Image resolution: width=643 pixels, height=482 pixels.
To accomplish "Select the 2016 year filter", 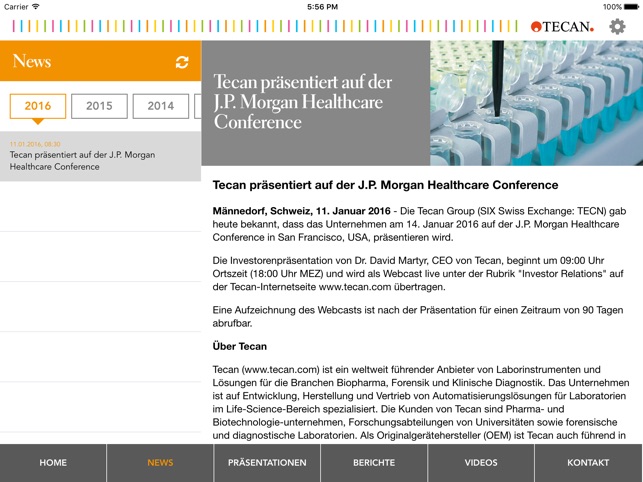I will tap(38, 106).
